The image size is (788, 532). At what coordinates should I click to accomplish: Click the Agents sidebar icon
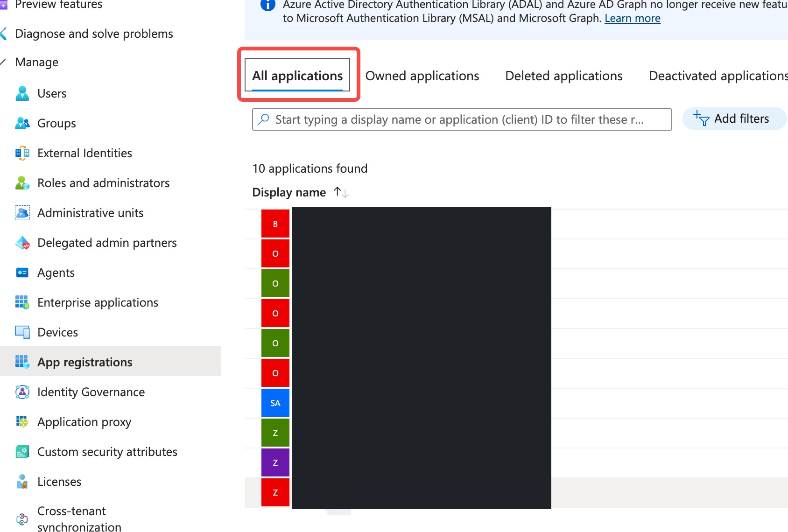[x=22, y=273]
